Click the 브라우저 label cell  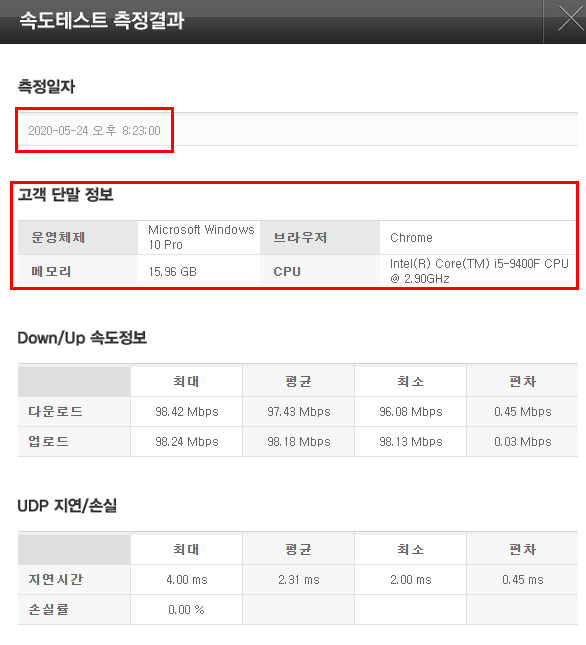click(320, 237)
